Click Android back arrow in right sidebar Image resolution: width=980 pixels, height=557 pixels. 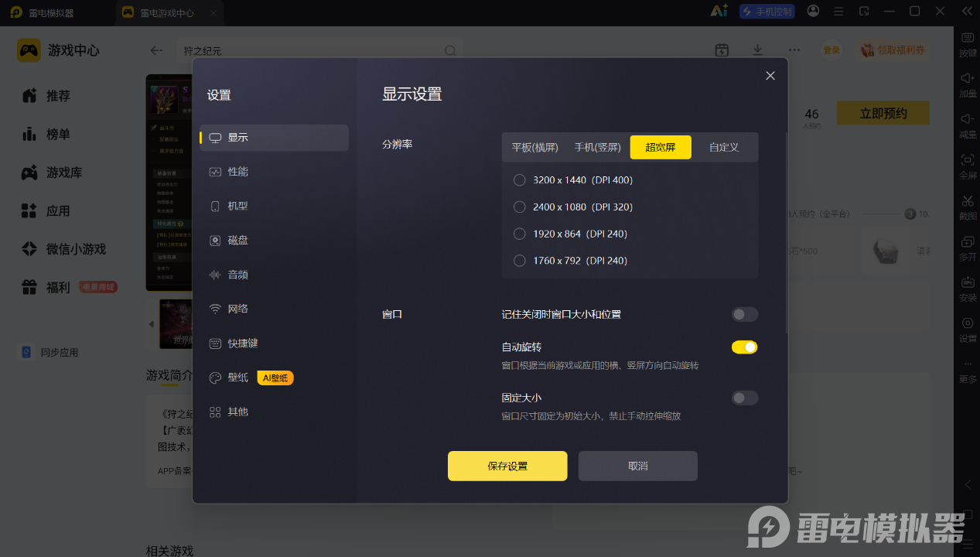tap(968, 485)
